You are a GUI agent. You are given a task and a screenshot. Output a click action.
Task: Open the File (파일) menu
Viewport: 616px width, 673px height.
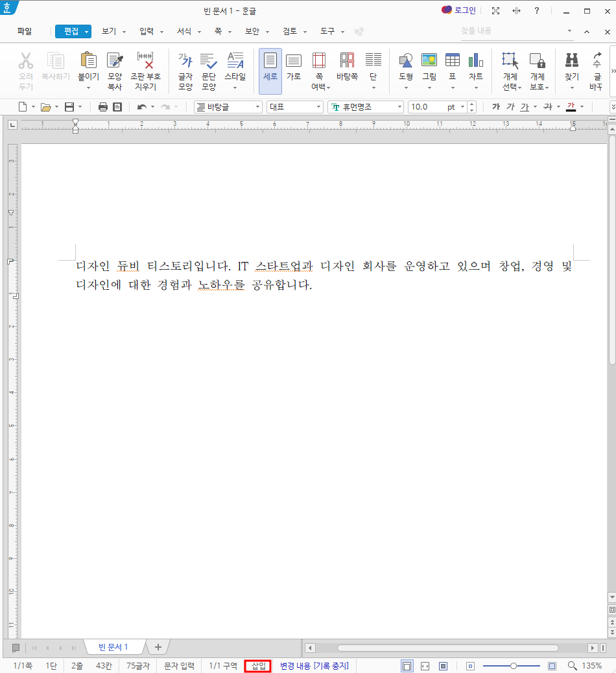pos(25,31)
